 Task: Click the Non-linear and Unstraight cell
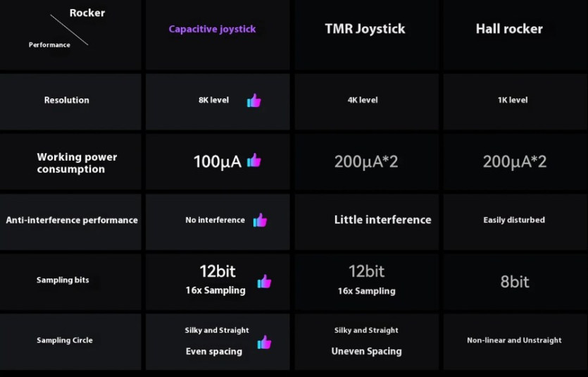[514, 340]
